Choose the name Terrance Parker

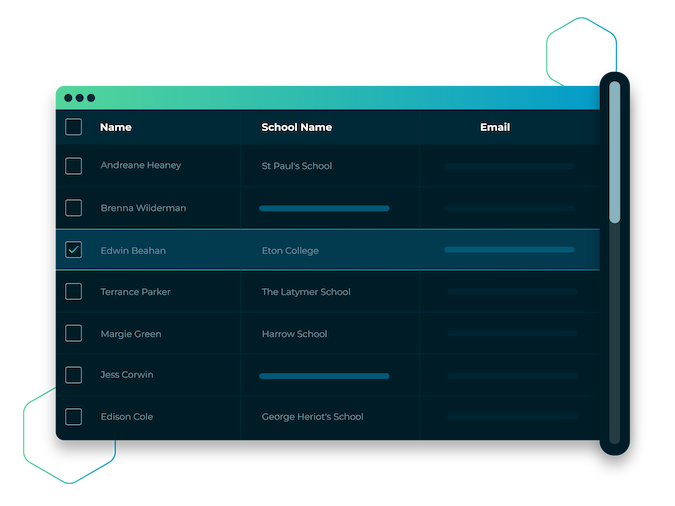tap(136, 292)
